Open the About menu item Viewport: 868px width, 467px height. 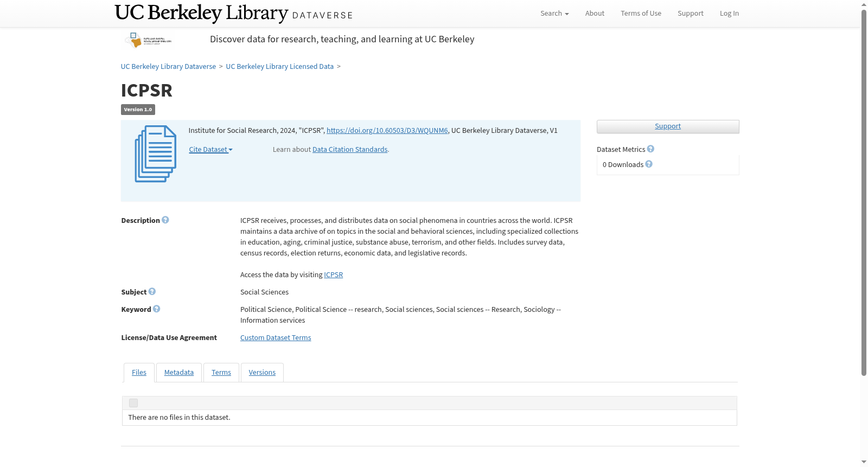point(595,14)
